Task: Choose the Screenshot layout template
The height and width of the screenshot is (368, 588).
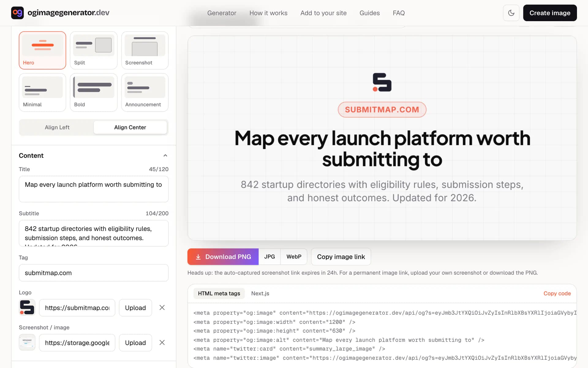Action: [145, 50]
